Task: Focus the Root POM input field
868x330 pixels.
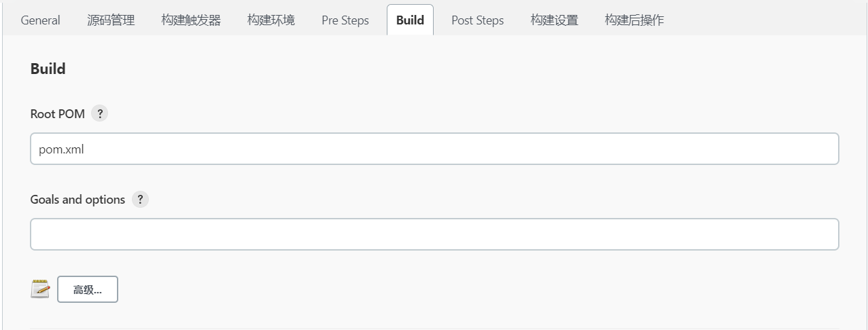Action: [434, 149]
